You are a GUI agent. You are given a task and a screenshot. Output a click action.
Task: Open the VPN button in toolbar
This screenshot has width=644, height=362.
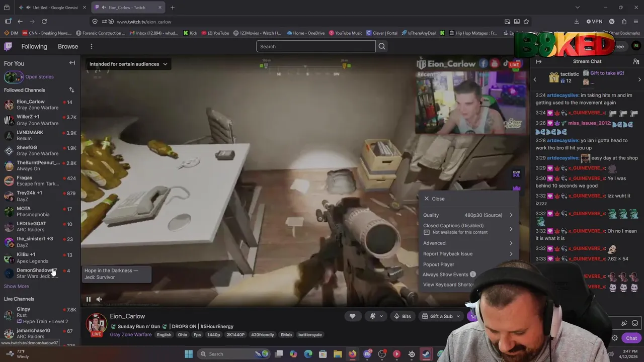(594, 22)
